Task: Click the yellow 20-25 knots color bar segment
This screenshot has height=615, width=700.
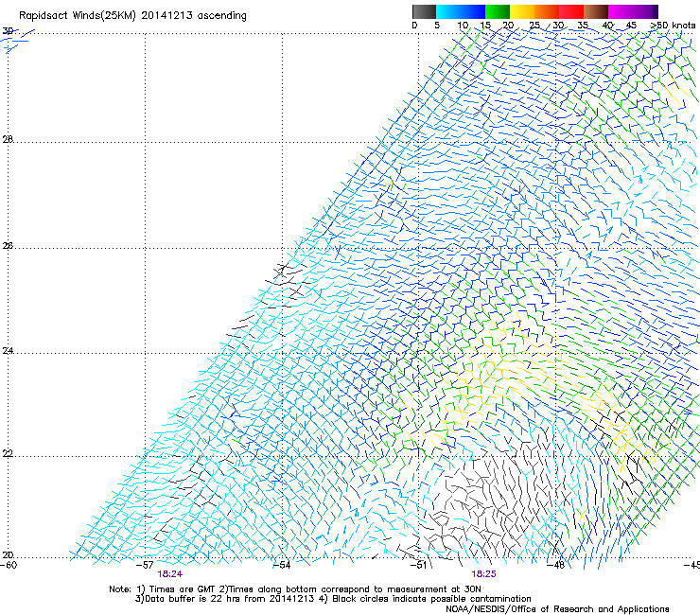Action: [x=522, y=11]
